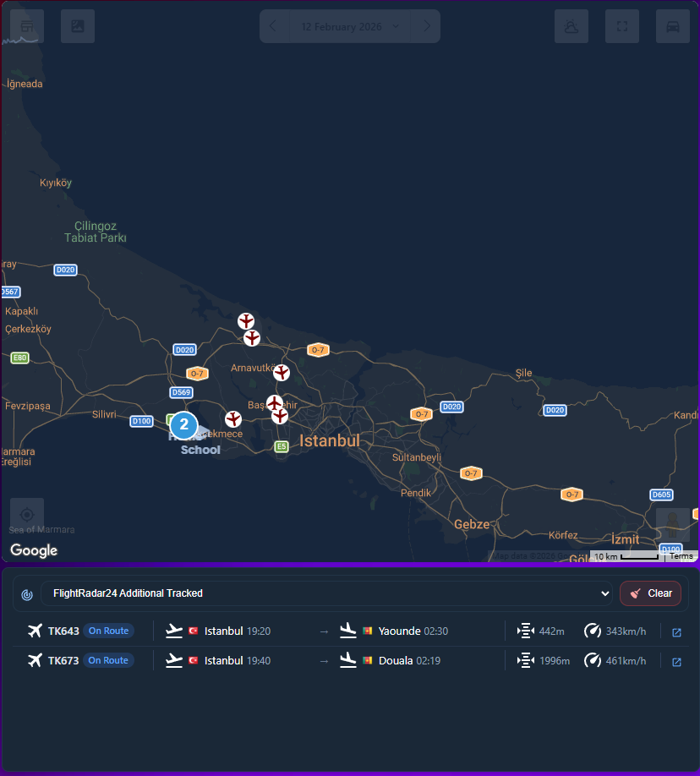Image resolution: width=700 pixels, height=776 pixels.
Task: Click the 343km/h speed value
Action: (626, 631)
